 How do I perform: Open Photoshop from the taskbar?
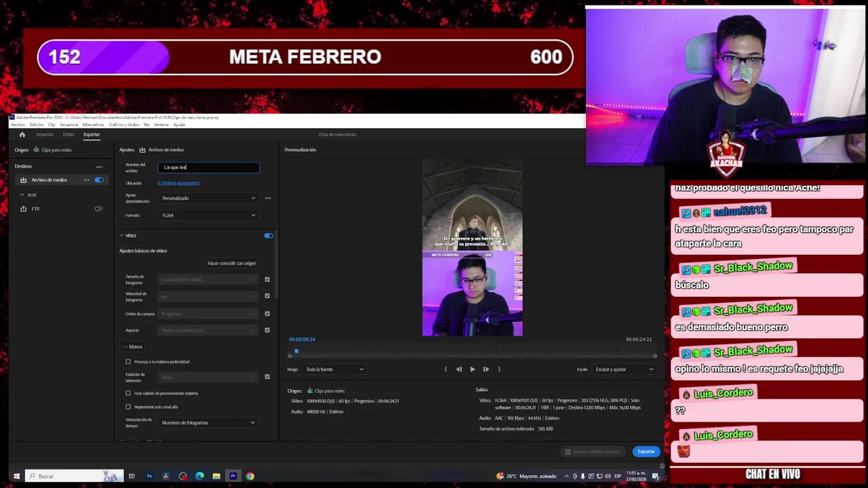[149, 476]
